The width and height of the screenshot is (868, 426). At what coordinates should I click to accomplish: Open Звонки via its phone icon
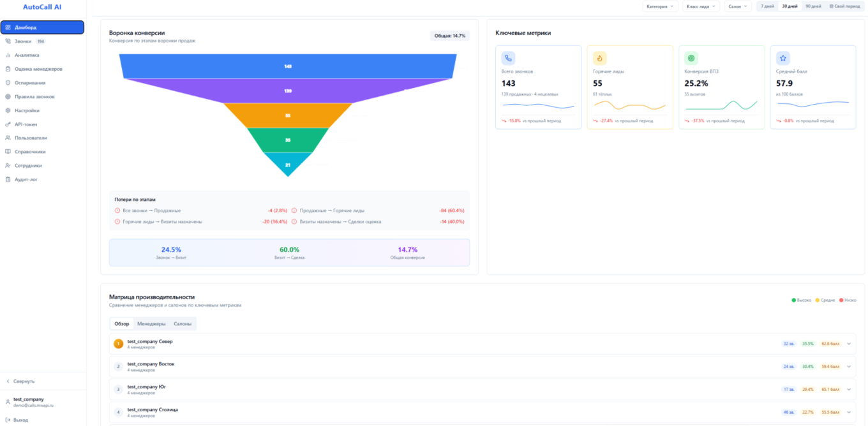coord(8,41)
